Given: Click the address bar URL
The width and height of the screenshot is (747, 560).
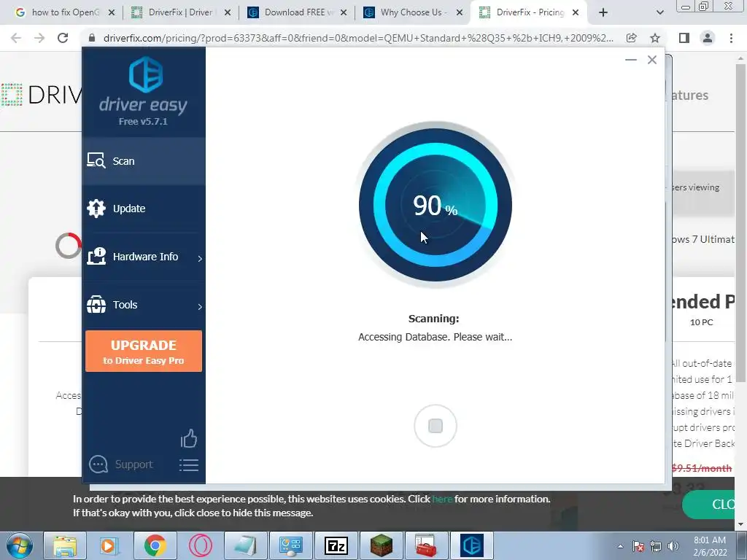Looking at the screenshot, I should pos(358,38).
